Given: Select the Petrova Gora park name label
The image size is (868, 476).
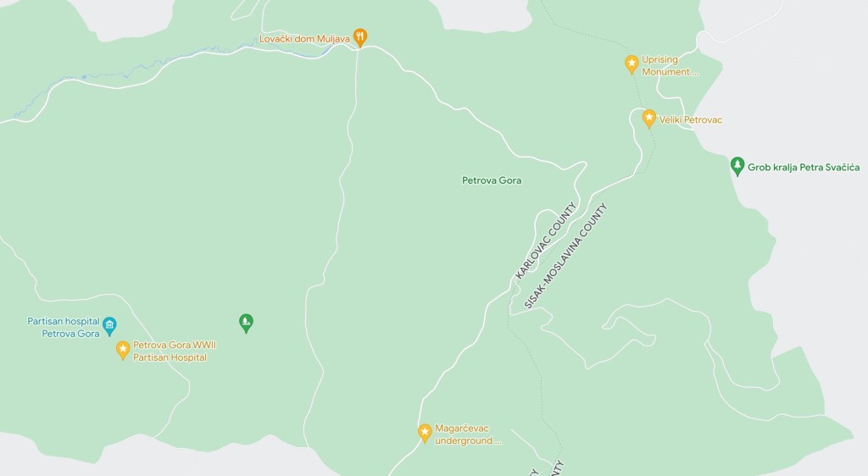Looking at the screenshot, I should click(x=492, y=180).
